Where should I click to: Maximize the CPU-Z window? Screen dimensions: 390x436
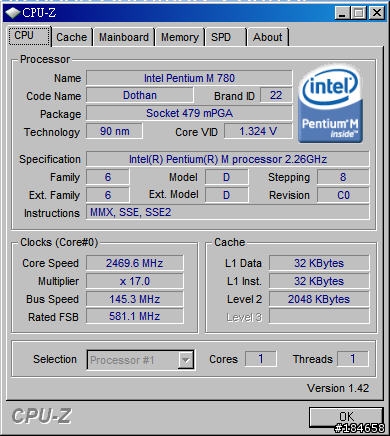[359, 13]
